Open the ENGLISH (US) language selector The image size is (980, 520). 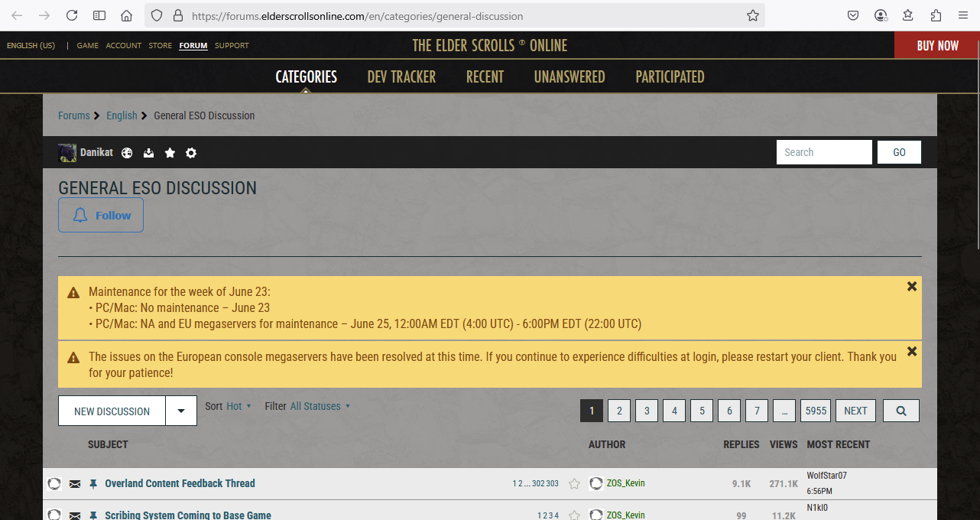point(31,46)
